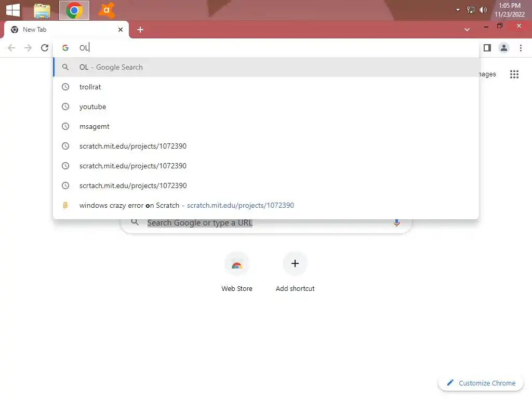Viewport: 532px width, 399px height.
Task: Select the scratch,mit.edu suggestion with comma
Action: coord(266,166)
